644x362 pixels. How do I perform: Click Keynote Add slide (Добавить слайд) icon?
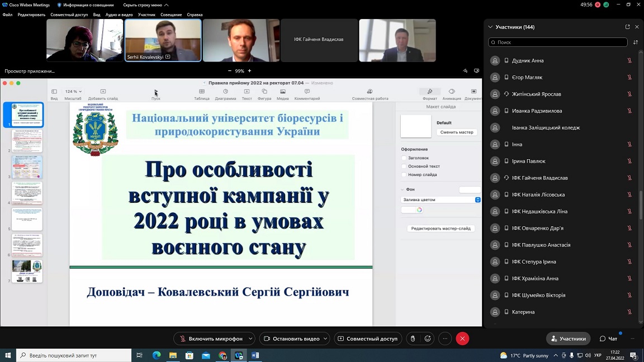pos(103,92)
